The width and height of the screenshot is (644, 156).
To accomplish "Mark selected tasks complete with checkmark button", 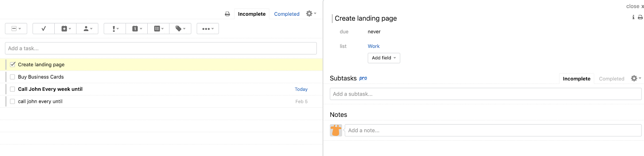I will coord(43,29).
